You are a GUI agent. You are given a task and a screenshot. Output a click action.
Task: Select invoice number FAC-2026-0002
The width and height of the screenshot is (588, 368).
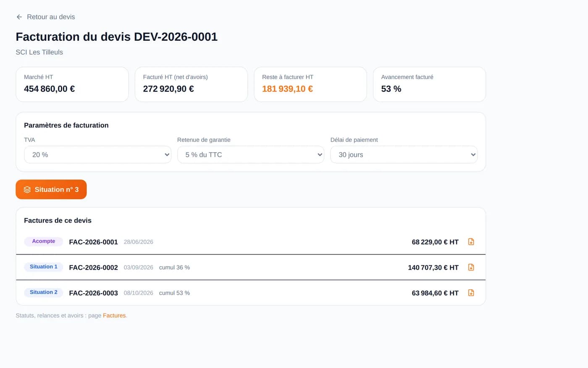[x=93, y=267]
